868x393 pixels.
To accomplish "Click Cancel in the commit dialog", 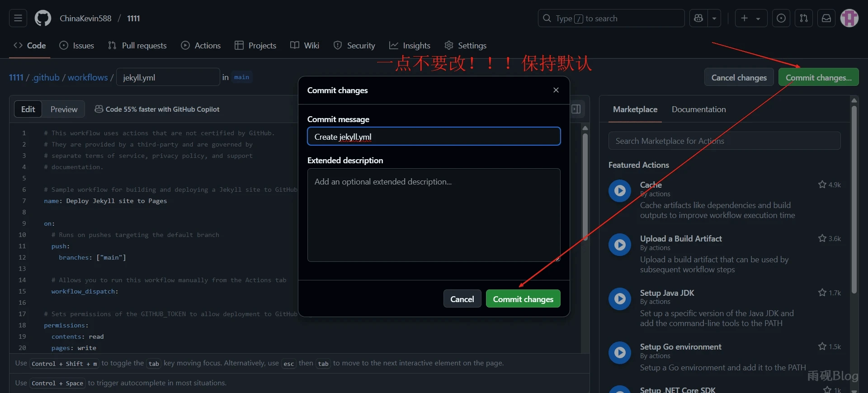I will coord(462,299).
